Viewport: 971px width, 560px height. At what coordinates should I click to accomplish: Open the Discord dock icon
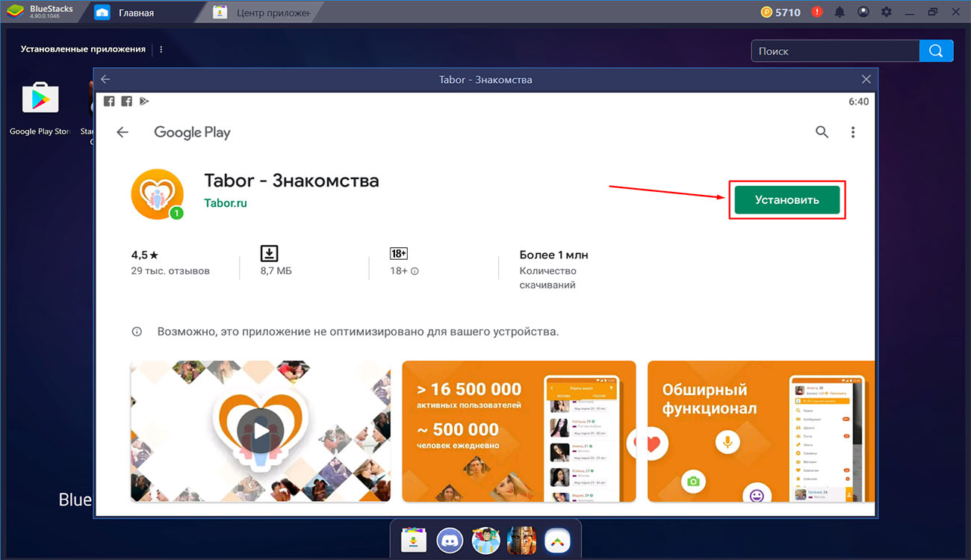449,539
